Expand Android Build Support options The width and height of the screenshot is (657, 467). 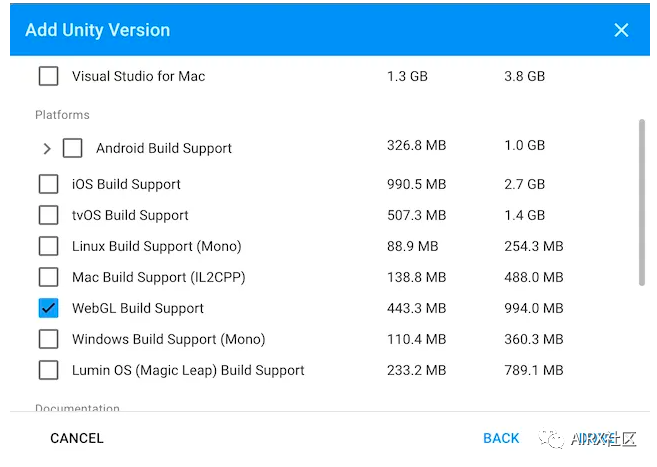pyautogui.click(x=46, y=149)
